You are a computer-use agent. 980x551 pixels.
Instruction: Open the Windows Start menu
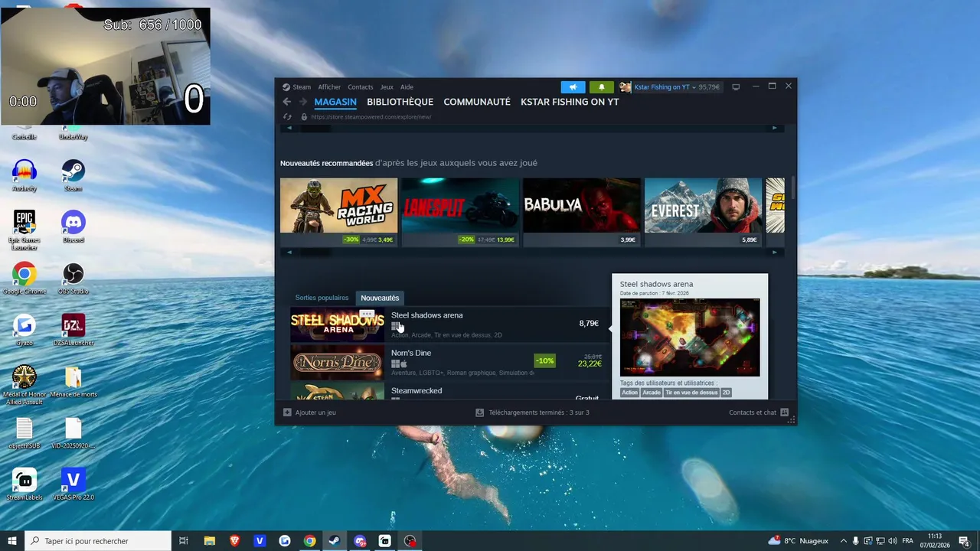[12, 541]
